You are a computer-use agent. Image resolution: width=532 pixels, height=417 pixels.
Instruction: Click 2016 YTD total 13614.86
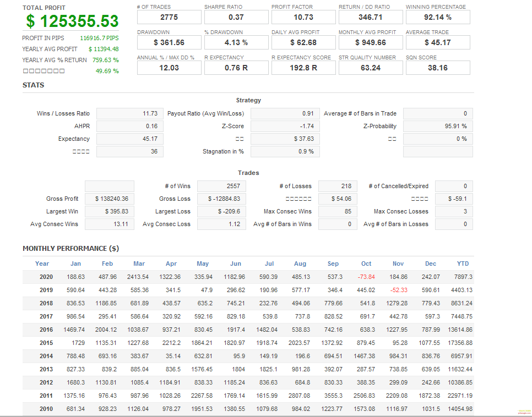click(x=460, y=330)
